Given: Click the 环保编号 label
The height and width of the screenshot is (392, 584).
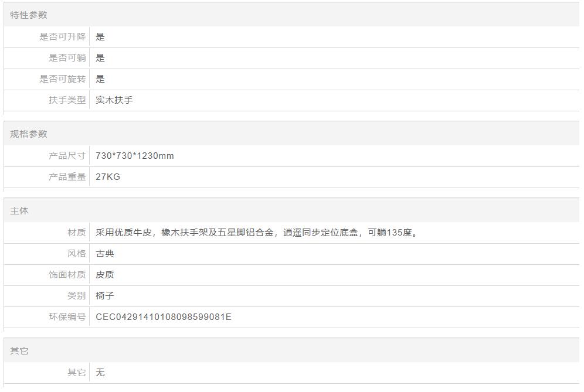Looking at the screenshot, I should (x=67, y=317).
